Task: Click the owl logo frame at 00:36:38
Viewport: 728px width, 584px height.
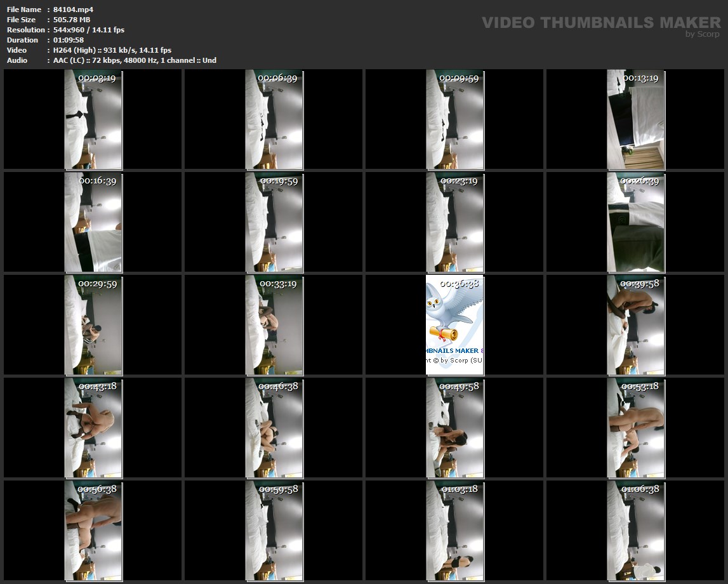Action: (x=454, y=325)
